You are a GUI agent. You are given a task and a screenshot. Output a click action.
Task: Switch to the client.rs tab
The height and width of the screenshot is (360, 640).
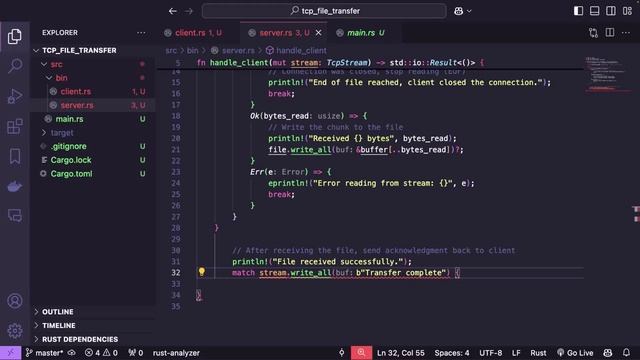pos(198,33)
